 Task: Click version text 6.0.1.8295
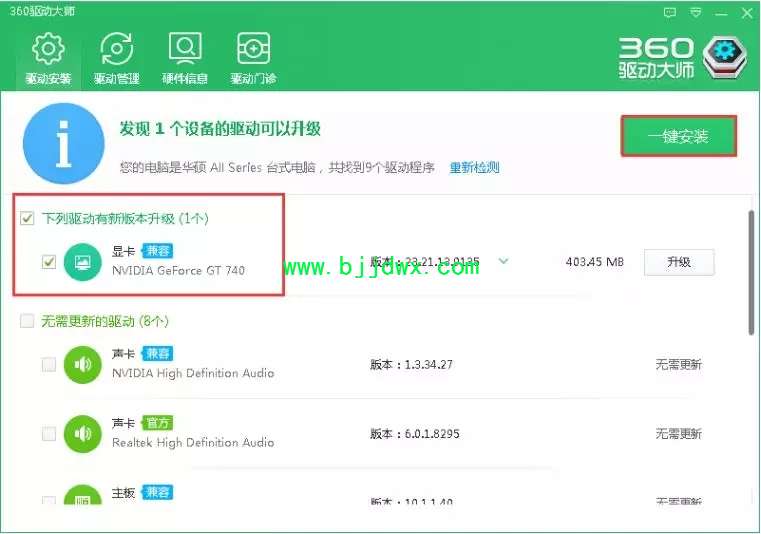tap(432, 434)
